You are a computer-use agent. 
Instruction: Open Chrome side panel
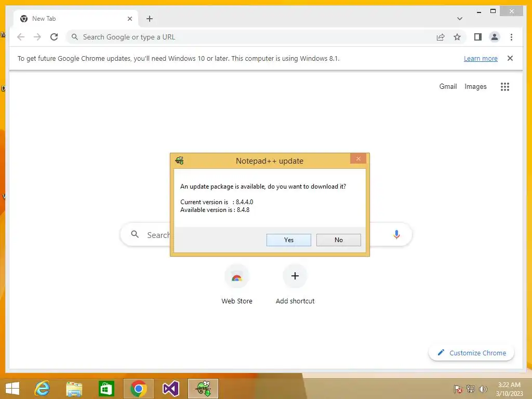tap(478, 37)
